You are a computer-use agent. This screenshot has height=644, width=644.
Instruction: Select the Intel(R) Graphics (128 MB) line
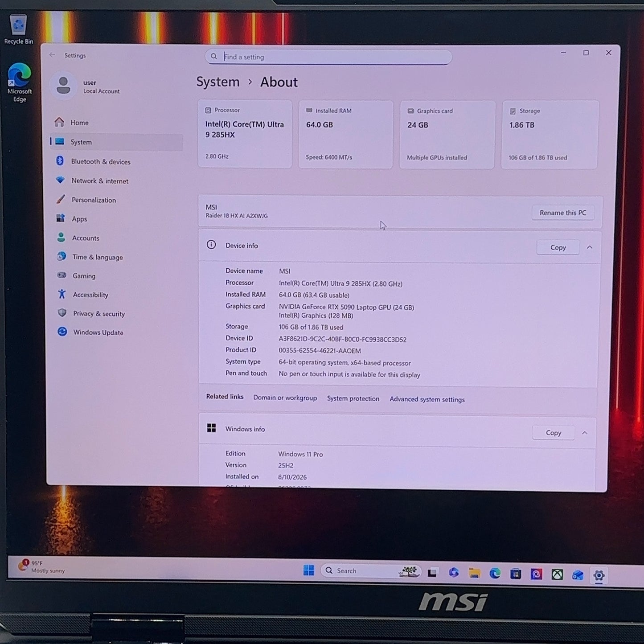pos(316,316)
